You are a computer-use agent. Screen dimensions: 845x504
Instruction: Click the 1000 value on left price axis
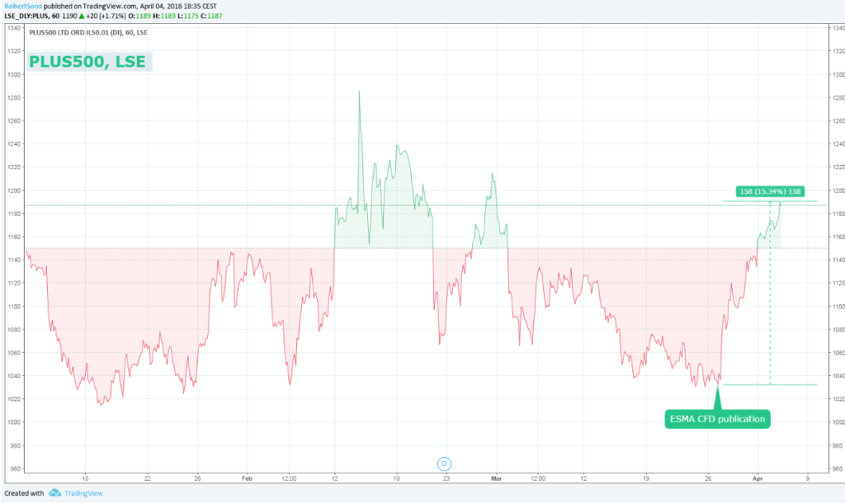click(14, 422)
